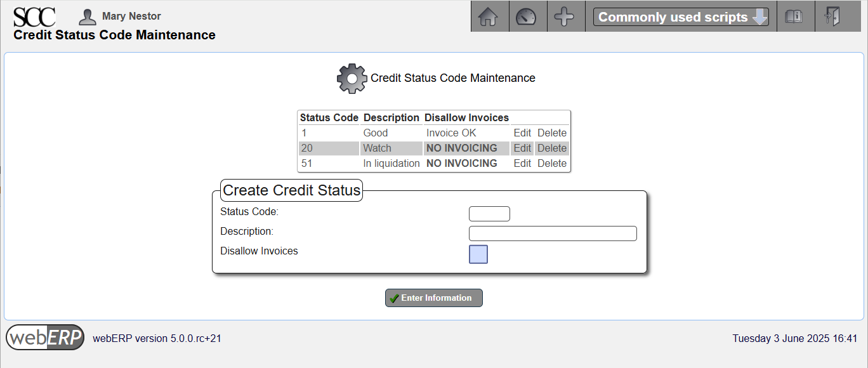Viewport: 868px width, 368px height.
Task: Open the manual book icon
Action: (793, 16)
